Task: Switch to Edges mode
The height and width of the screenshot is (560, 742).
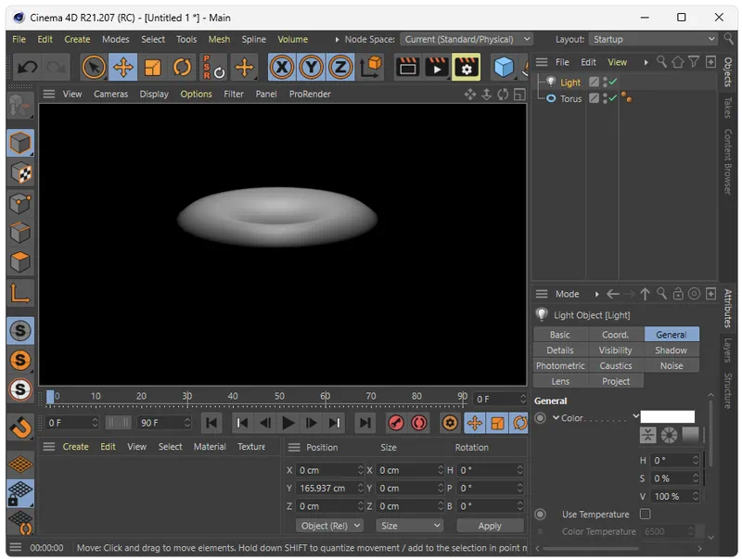Action: [19, 233]
